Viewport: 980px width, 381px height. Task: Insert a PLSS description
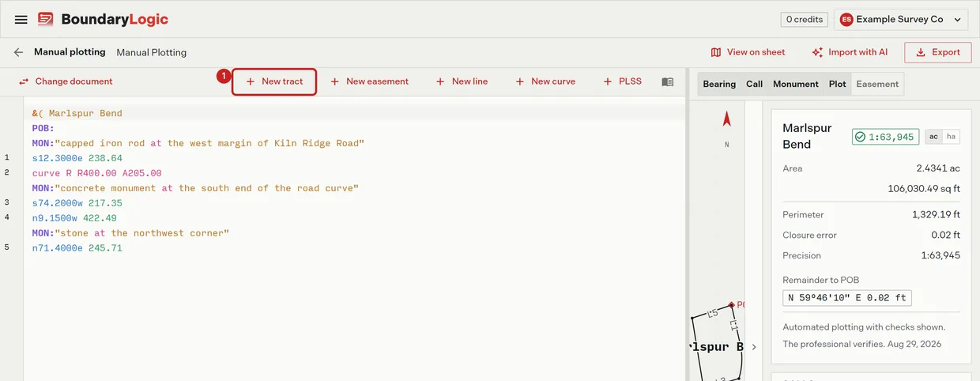click(x=623, y=81)
